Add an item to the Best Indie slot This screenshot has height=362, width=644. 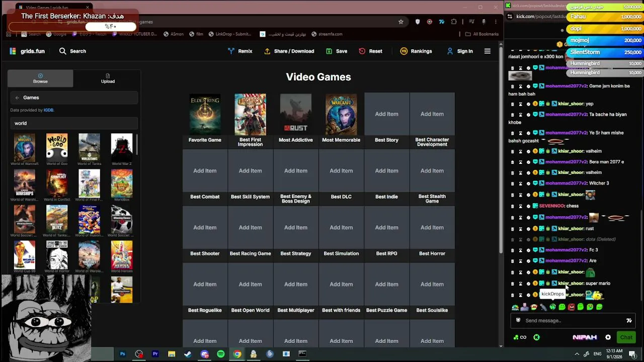pos(386,171)
